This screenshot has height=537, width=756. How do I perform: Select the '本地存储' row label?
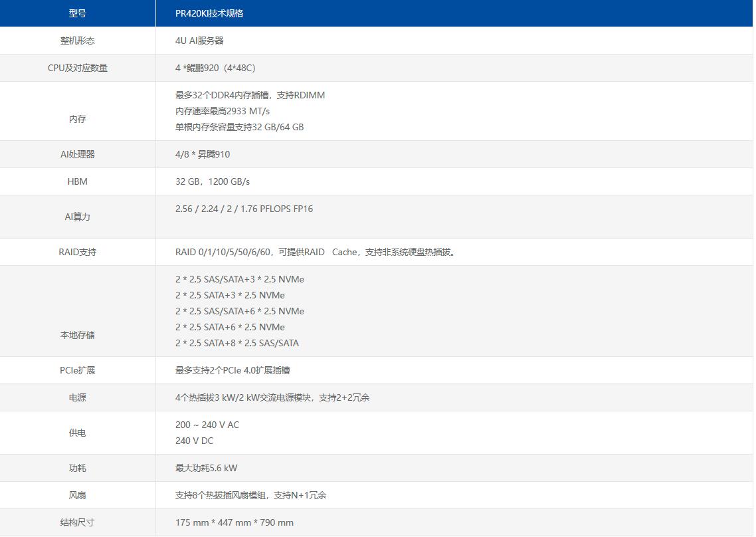tap(78, 336)
